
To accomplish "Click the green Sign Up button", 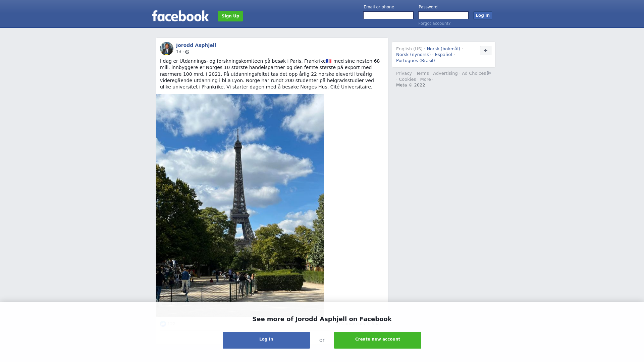I will click(x=230, y=16).
